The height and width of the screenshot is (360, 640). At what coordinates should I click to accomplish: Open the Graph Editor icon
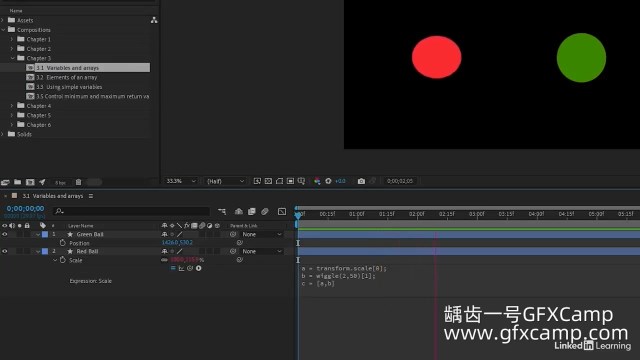click(282, 211)
